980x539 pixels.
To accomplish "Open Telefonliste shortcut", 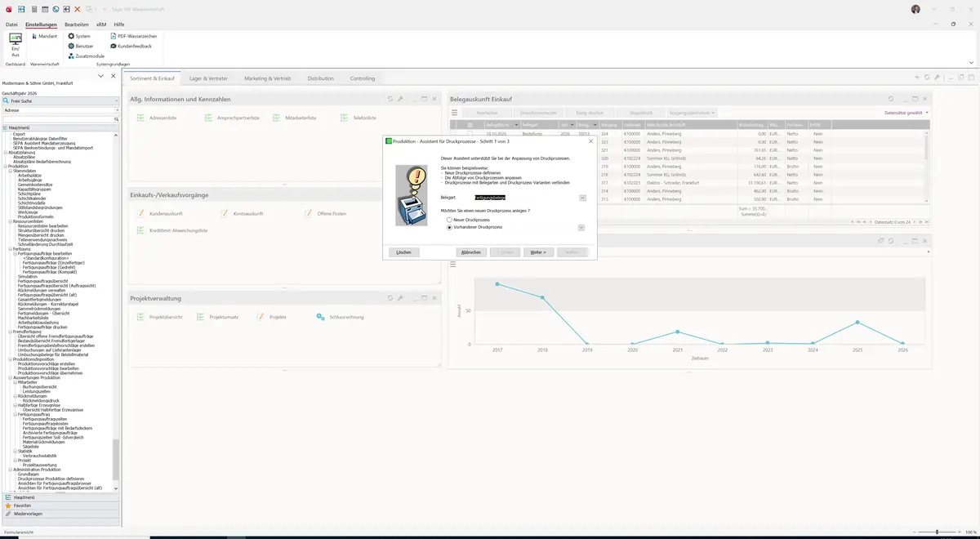I will click(359, 118).
